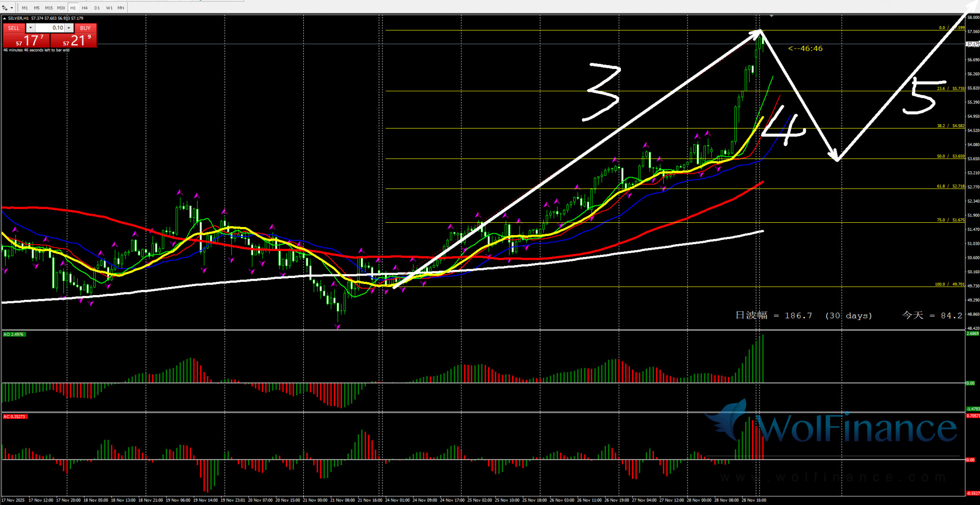Open dropdown arrow beside the template icon
980x505 pixels.
[x=11, y=8]
